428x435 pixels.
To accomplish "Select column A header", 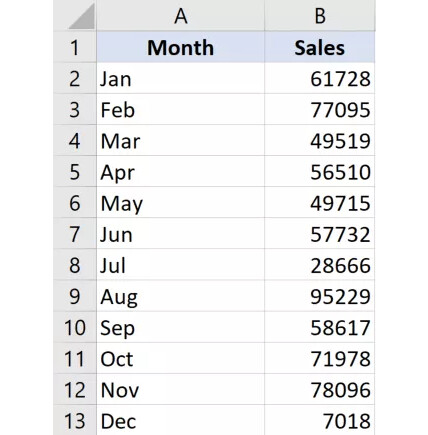I will [x=181, y=16].
